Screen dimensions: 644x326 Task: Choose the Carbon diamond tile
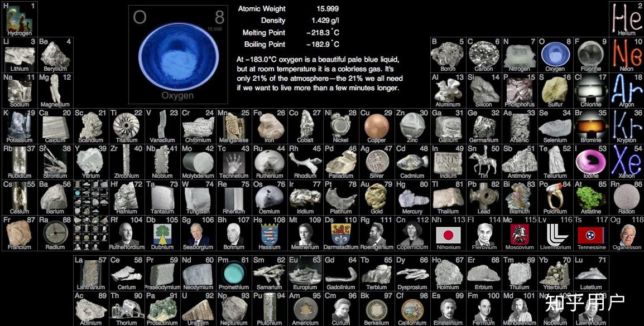tap(484, 55)
